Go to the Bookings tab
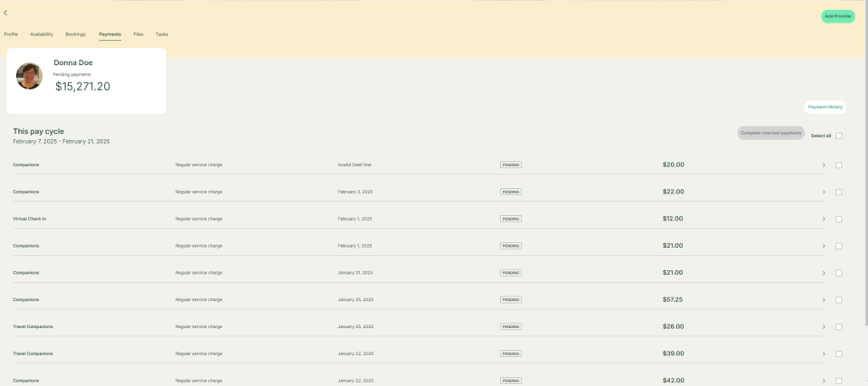This screenshot has width=868, height=386. (75, 34)
